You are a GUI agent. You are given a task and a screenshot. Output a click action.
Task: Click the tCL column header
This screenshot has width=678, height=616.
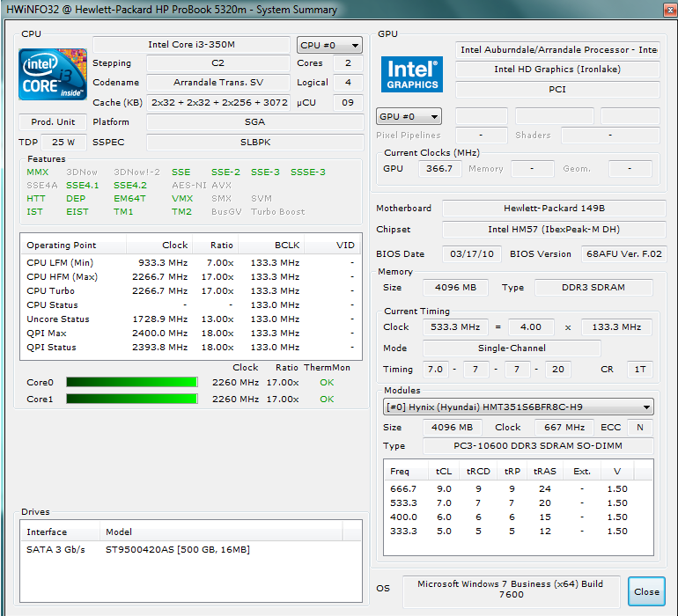(443, 471)
